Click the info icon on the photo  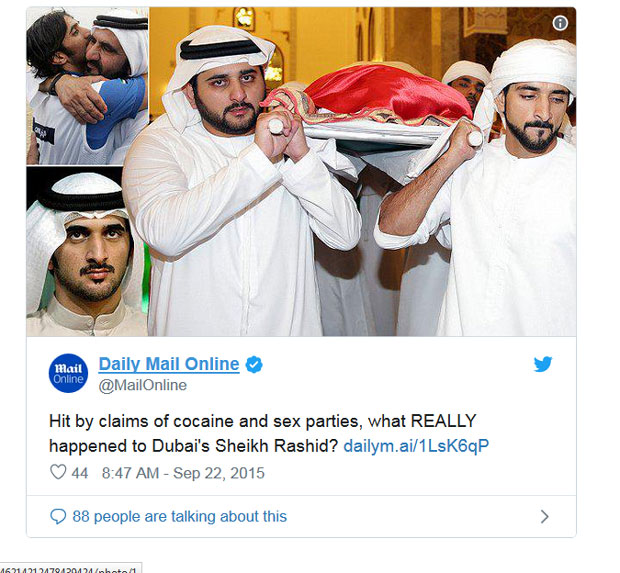(x=560, y=23)
